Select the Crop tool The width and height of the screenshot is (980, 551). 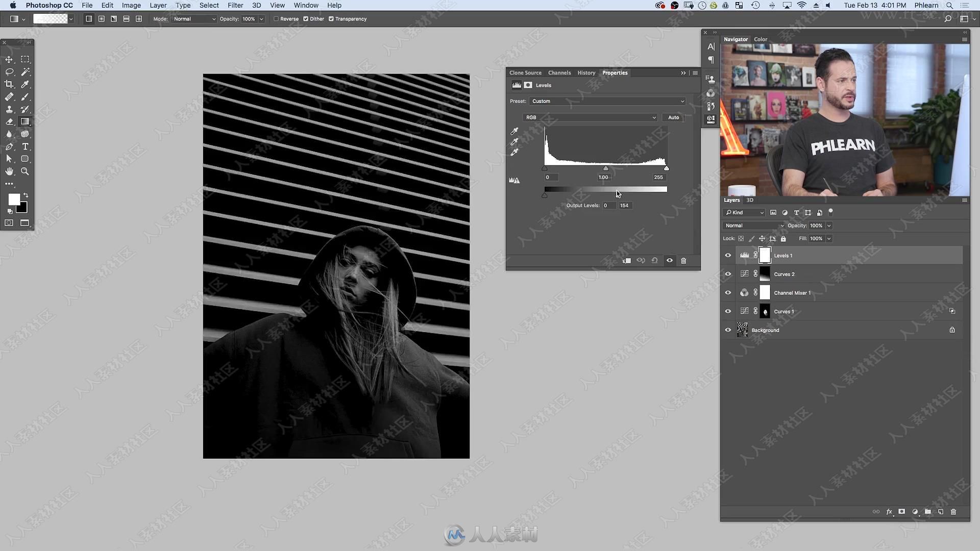pyautogui.click(x=9, y=84)
